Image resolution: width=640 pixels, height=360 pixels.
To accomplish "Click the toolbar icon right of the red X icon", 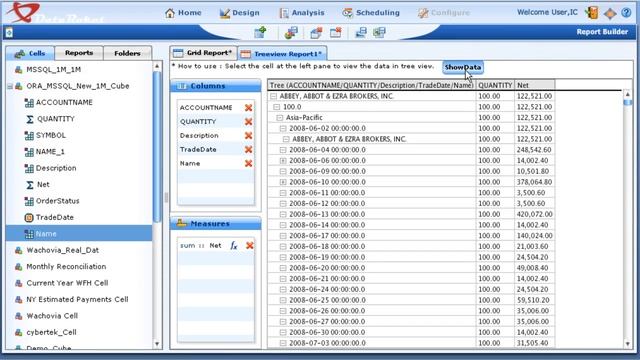I will (361, 32).
